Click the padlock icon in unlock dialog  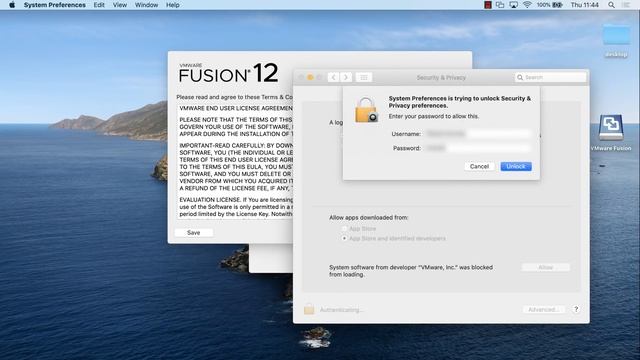pos(366,110)
